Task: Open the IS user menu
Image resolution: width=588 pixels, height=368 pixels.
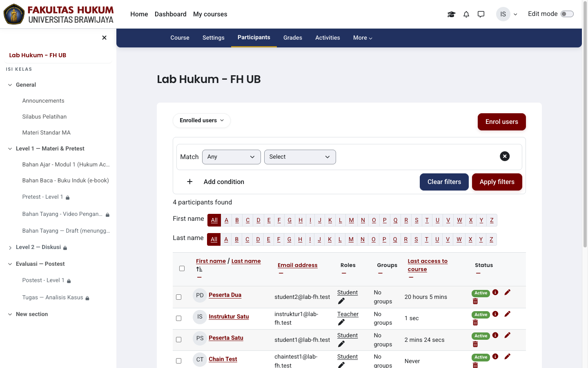Action: (x=507, y=14)
